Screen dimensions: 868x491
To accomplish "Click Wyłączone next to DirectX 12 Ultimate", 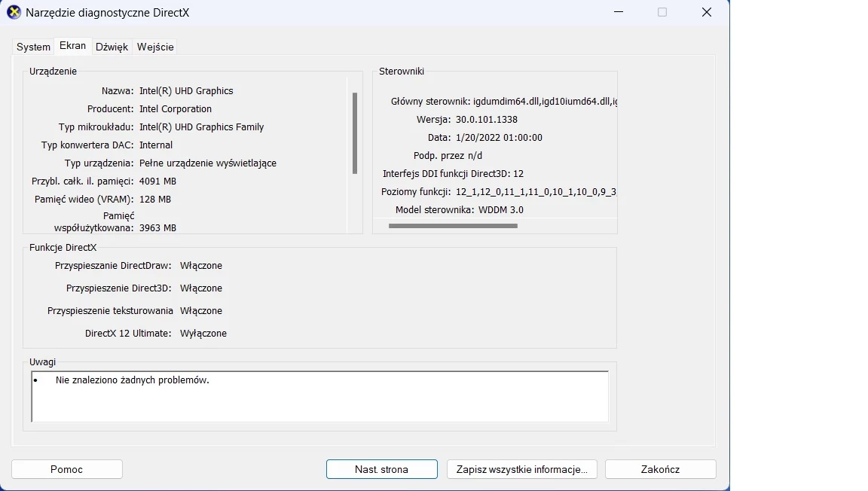I will (x=203, y=334).
